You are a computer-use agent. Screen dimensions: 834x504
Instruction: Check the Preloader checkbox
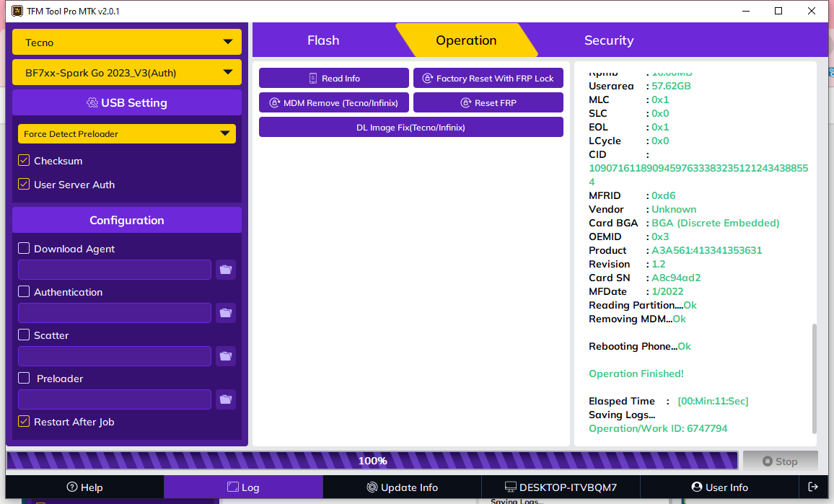click(x=24, y=378)
